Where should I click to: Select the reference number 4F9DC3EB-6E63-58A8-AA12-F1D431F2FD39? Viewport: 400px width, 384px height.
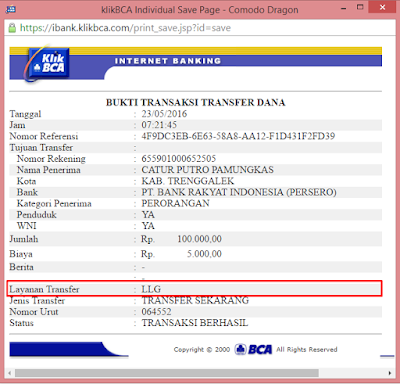[238, 136]
